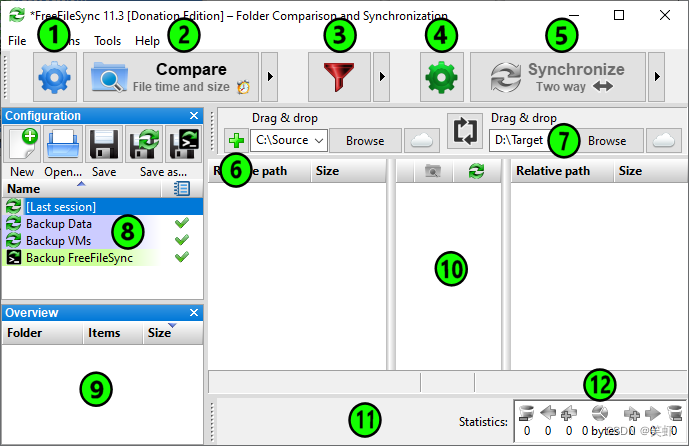Toggle the configuration list view icon

click(x=182, y=189)
